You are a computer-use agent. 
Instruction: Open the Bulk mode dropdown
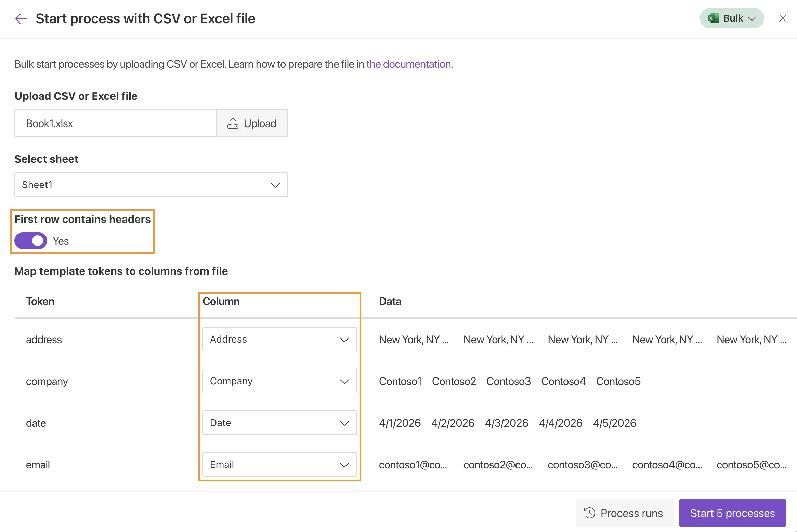[x=732, y=18]
